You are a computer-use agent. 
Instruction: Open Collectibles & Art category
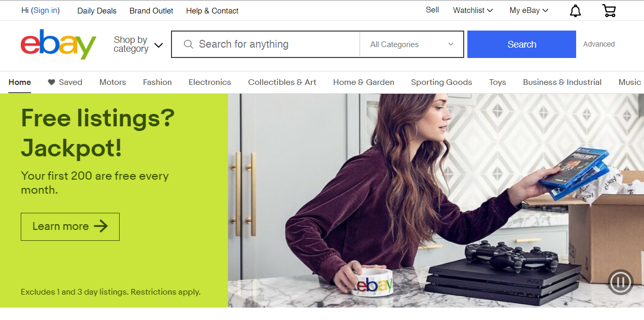tap(282, 82)
